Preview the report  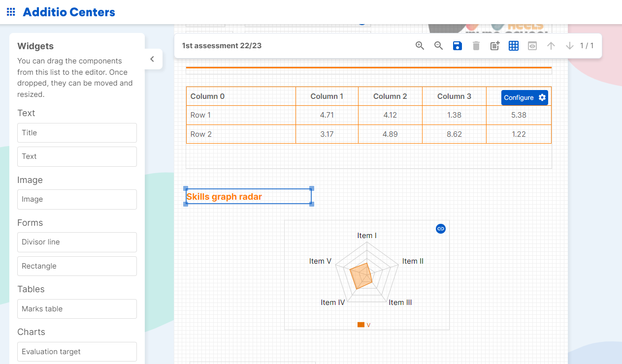pos(532,46)
